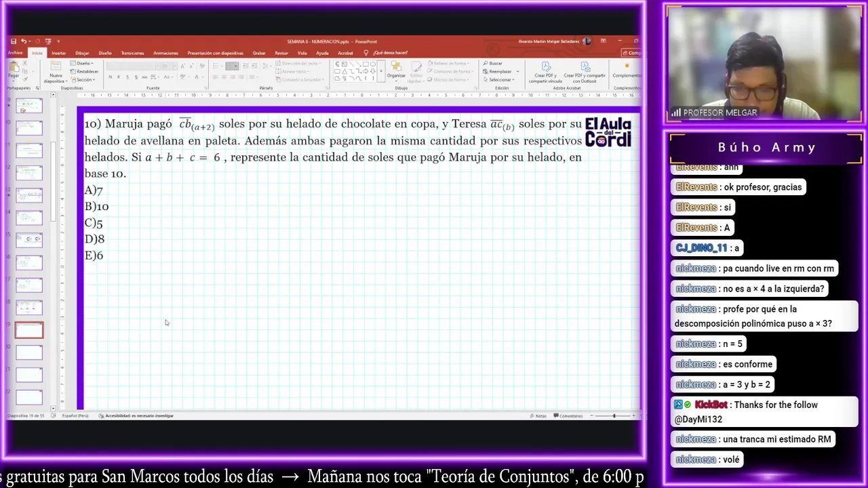The height and width of the screenshot is (488, 868).
Task: Click the Compartir share button
Action: (x=632, y=53)
